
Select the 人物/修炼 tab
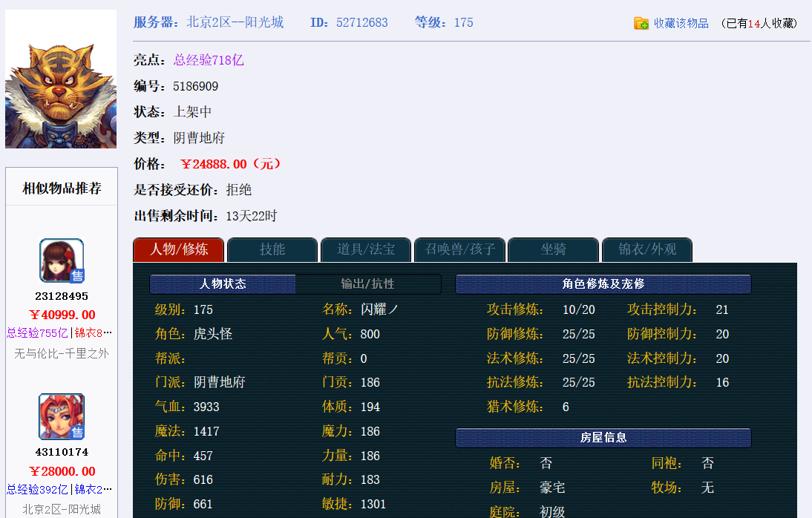tap(178, 250)
